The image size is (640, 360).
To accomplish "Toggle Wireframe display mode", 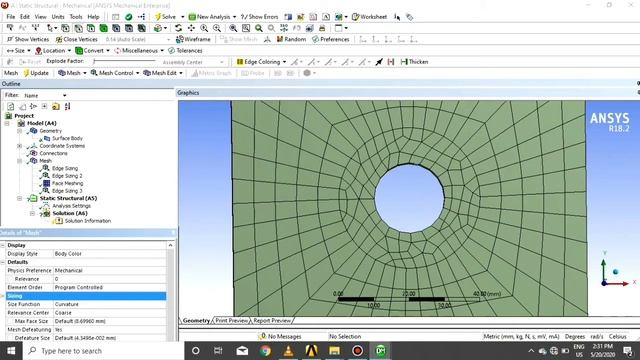I will [193, 39].
